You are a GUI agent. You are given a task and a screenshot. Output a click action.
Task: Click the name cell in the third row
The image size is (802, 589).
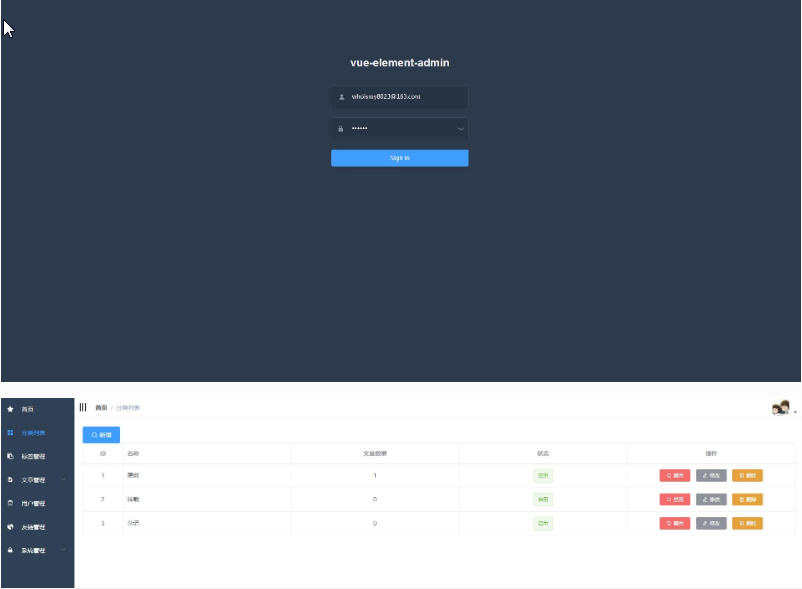pos(207,523)
